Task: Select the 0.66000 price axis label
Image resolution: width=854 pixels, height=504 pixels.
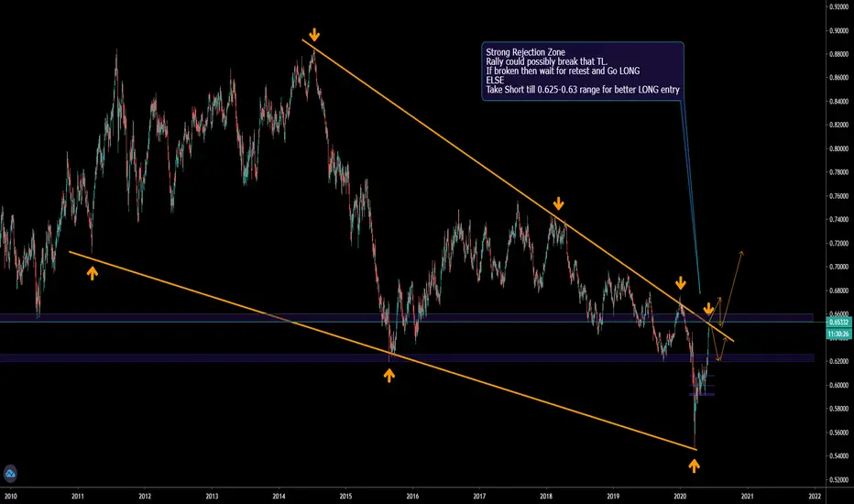Action: point(839,313)
